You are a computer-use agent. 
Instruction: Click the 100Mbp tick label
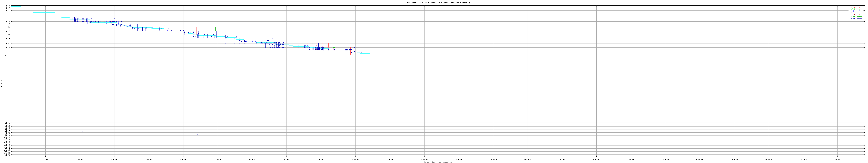(x=355, y=159)
